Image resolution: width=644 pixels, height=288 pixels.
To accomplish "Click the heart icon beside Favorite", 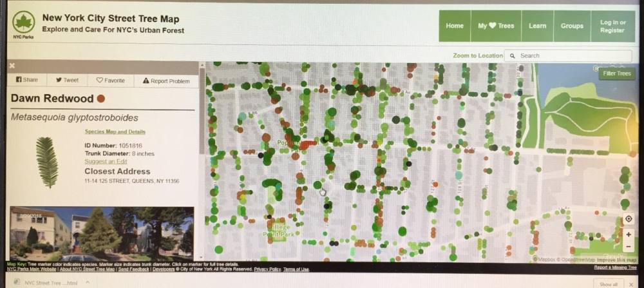I will coord(99,81).
